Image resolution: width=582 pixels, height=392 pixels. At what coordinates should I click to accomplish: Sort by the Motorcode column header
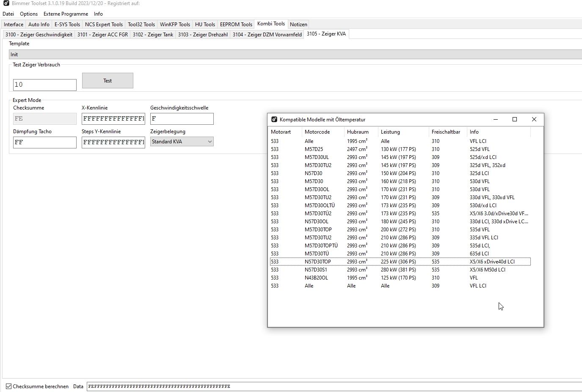coord(323,132)
